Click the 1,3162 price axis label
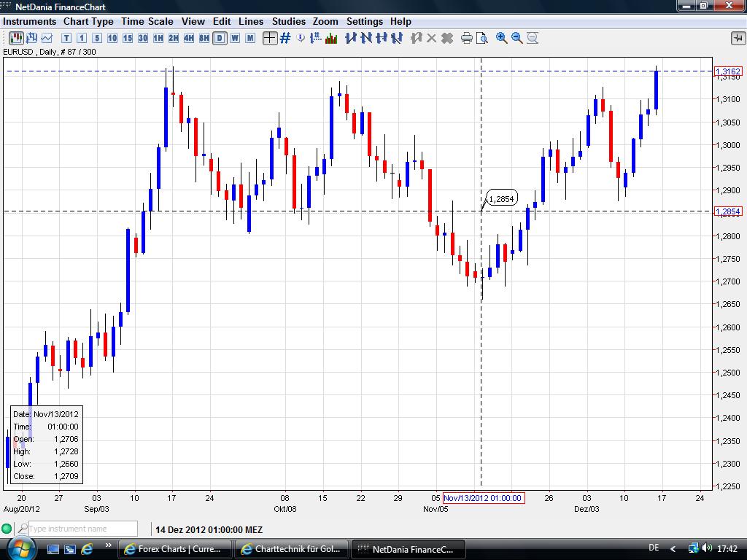Viewport: 747px width, 560px height. pos(729,71)
